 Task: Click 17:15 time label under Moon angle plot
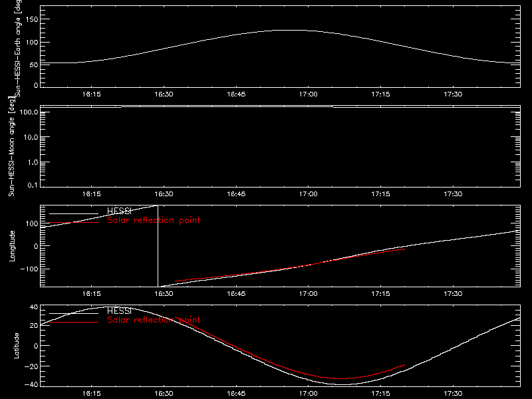[380, 194]
